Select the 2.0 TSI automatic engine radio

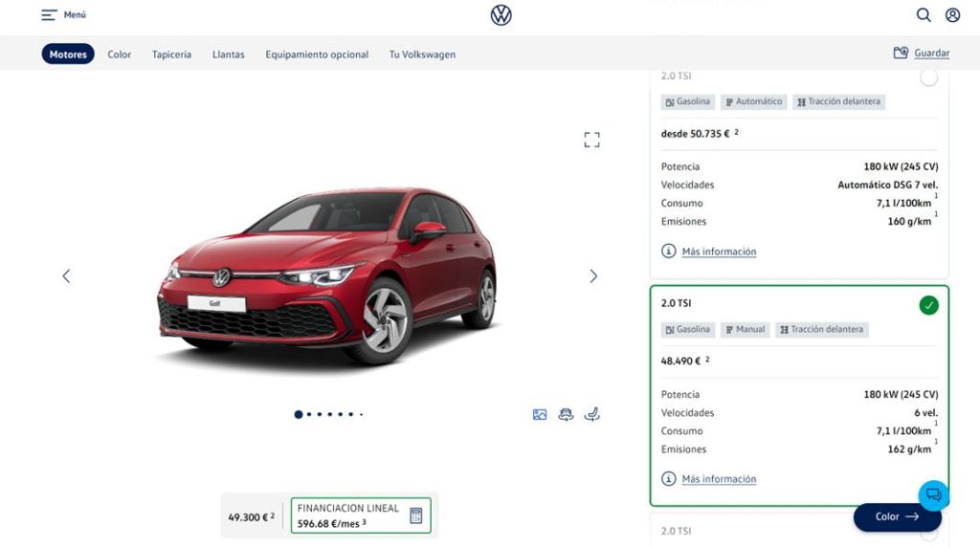click(928, 77)
